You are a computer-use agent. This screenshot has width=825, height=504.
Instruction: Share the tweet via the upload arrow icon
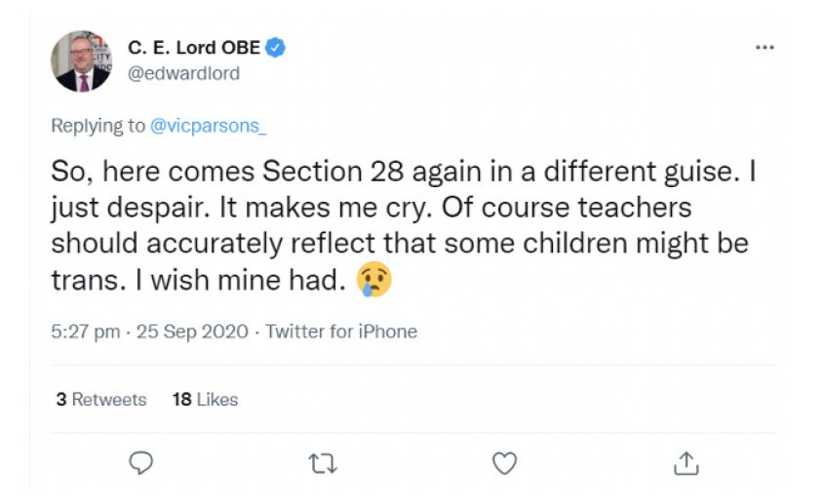point(686,463)
